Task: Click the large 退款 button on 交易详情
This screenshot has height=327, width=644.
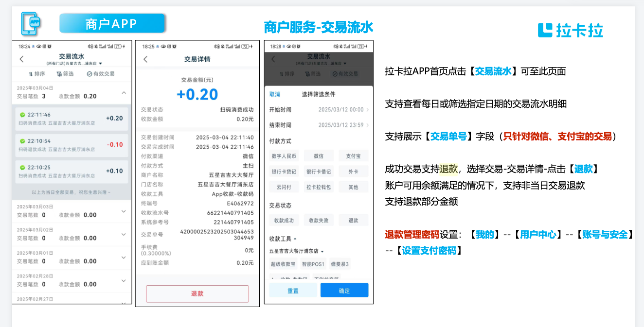Action: click(197, 294)
